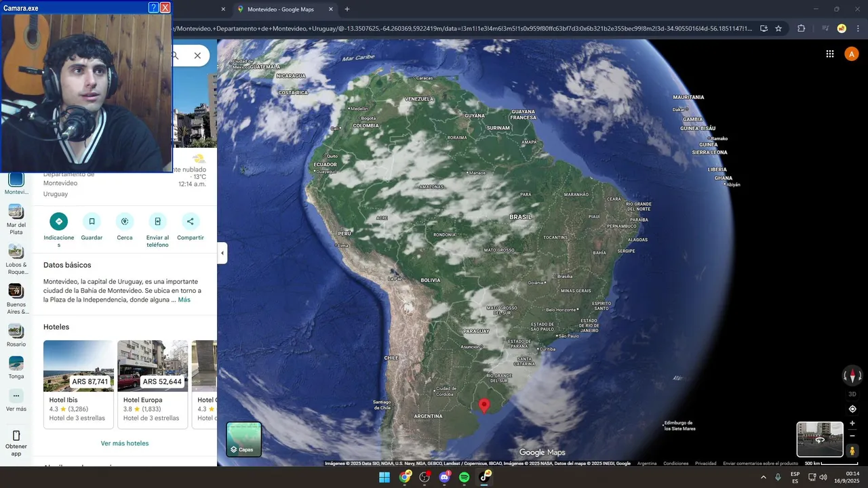Click the compass to reset north
The height and width of the screenshot is (488, 868).
click(x=852, y=375)
